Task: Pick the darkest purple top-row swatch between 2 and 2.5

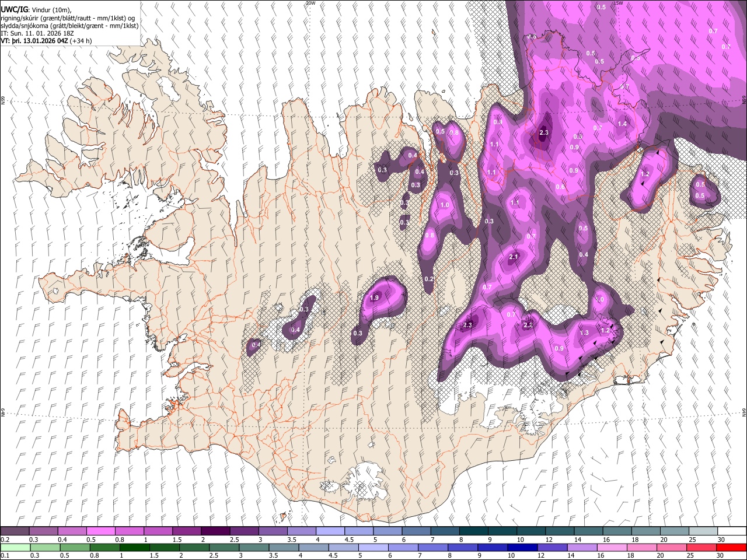Action: click(215, 531)
